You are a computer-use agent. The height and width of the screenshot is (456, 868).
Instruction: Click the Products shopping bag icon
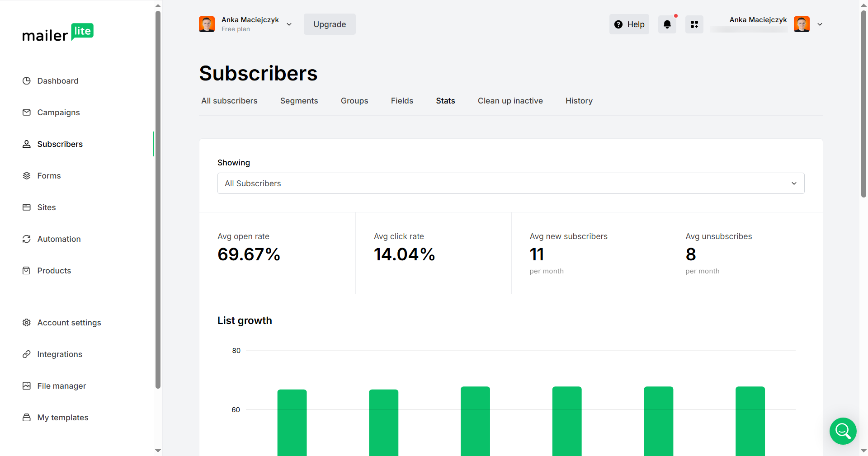27,271
